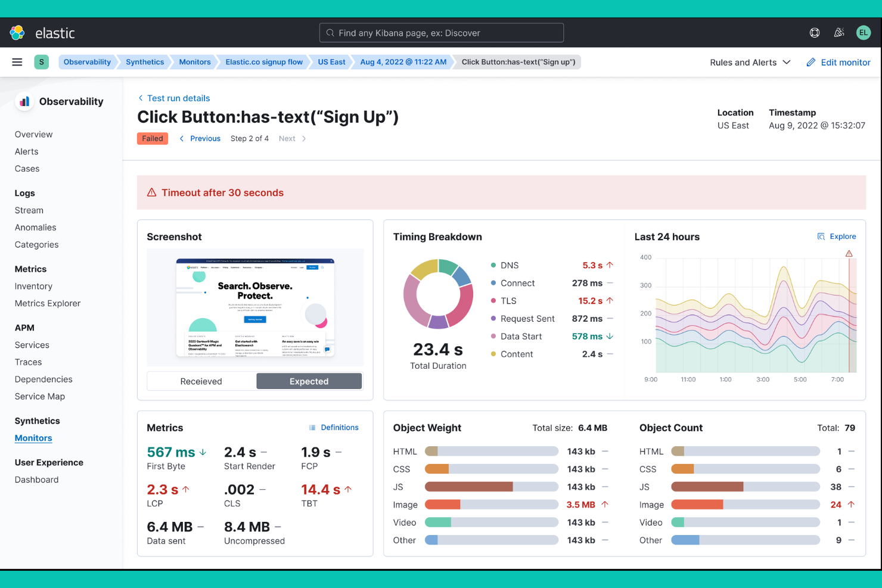Click the Kibana search field
This screenshot has width=882, height=588.
[x=441, y=32]
